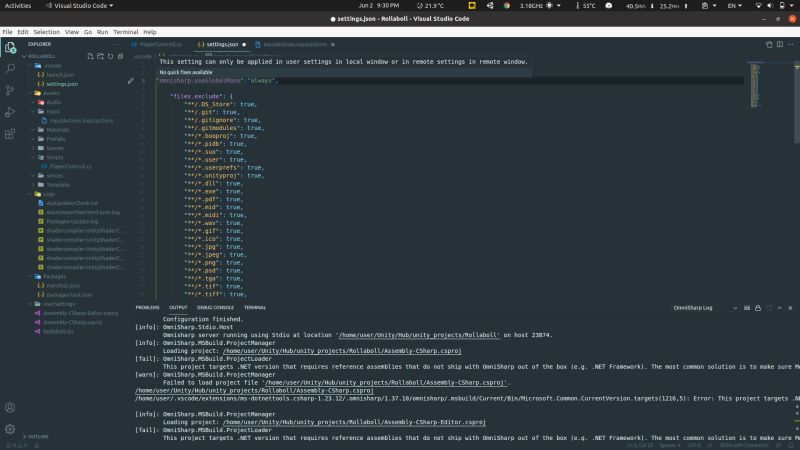Open the Manage gear icon
The image size is (800, 450).
10,429
